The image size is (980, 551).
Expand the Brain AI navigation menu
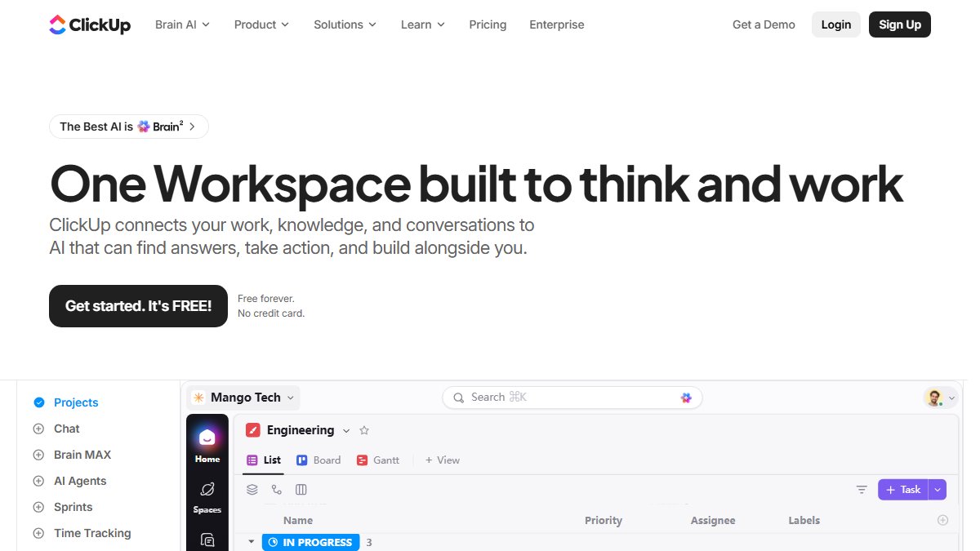183,24
